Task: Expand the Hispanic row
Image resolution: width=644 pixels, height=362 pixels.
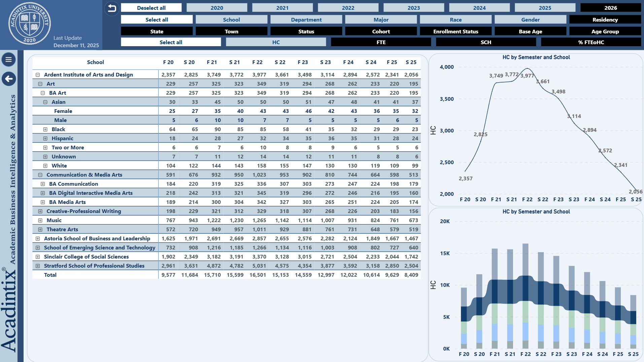Action: tap(45, 139)
